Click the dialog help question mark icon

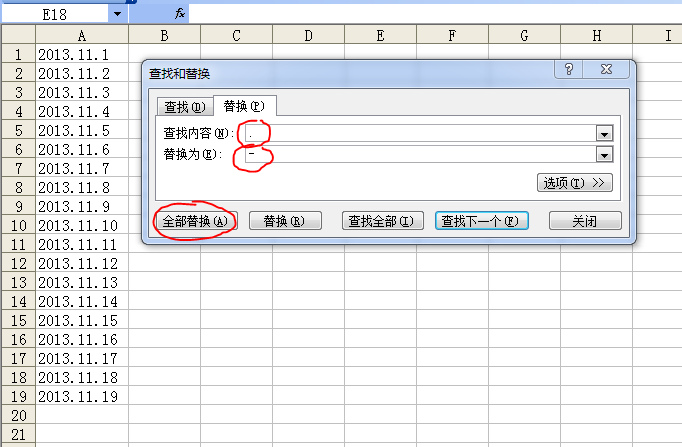coord(569,69)
